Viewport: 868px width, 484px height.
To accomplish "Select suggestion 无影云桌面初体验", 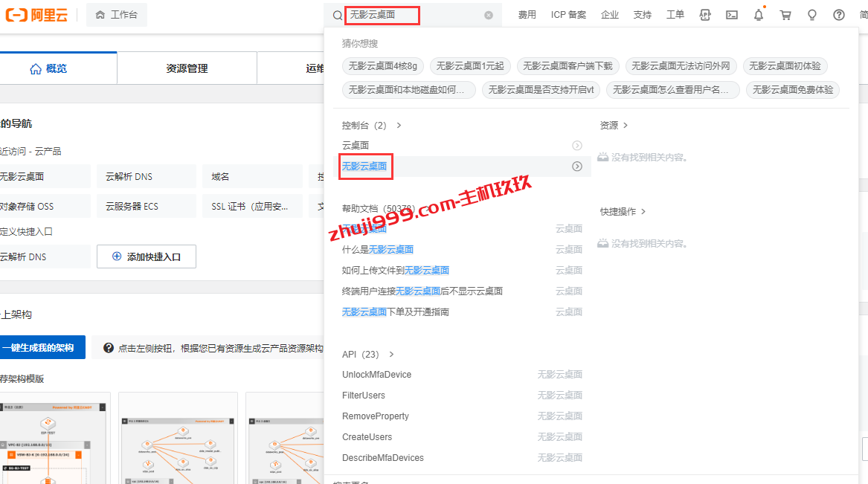I will click(x=785, y=66).
